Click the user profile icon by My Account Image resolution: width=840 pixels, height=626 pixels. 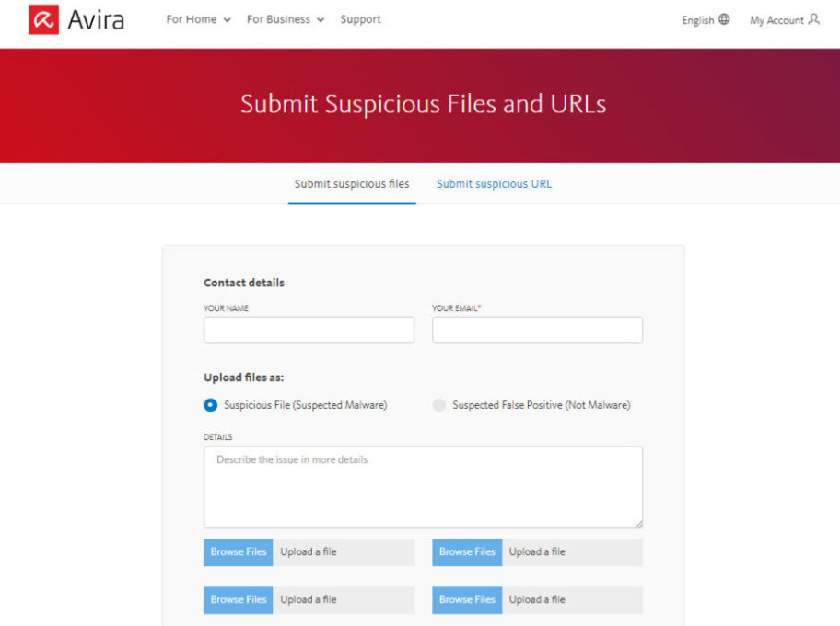coord(814,20)
